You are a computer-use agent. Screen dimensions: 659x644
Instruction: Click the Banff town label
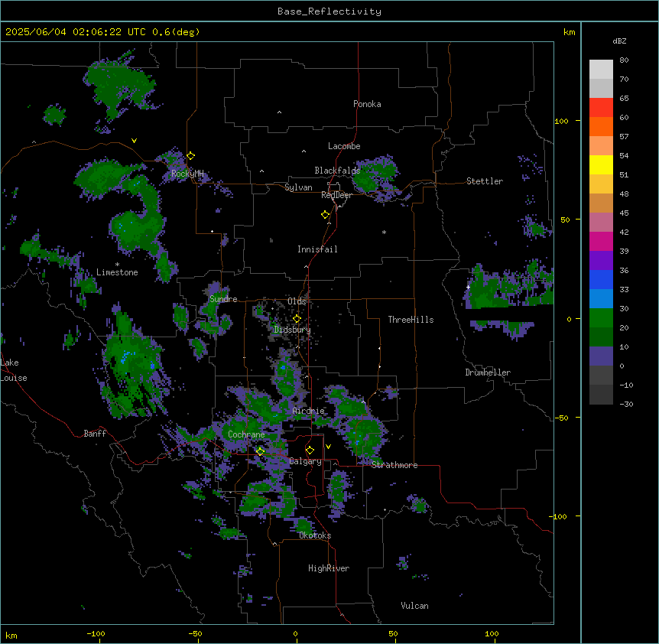click(x=95, y=434)
